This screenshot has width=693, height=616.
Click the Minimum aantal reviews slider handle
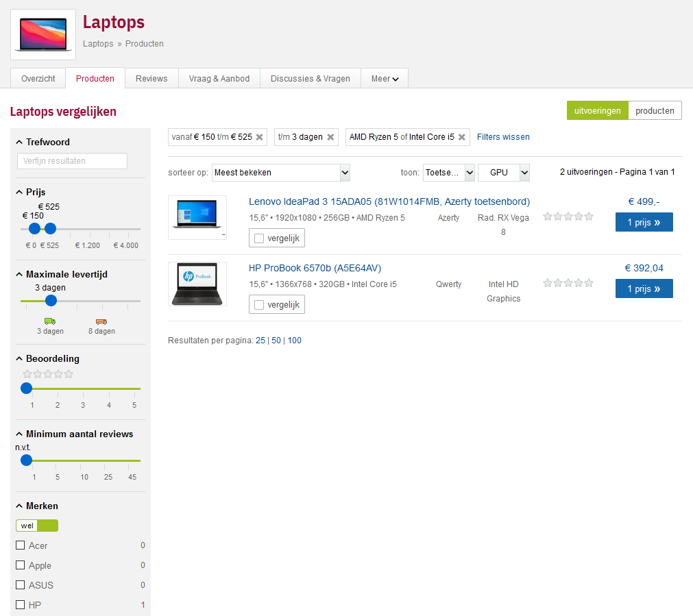[x=27, y=460]
